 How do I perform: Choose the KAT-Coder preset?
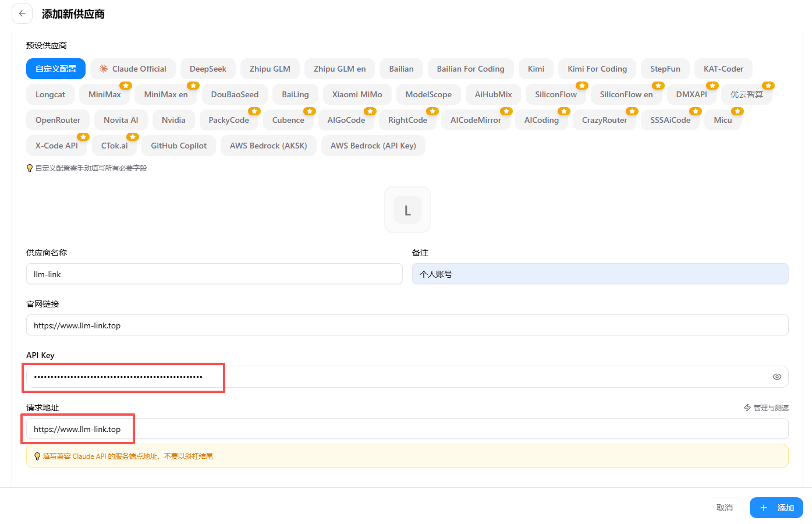[724, 69]
